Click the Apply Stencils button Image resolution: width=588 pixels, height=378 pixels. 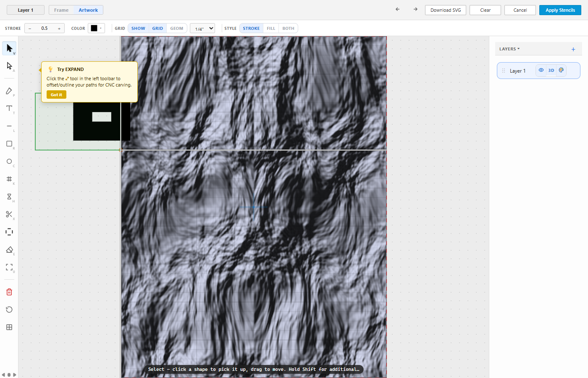(x=560, y=10)
